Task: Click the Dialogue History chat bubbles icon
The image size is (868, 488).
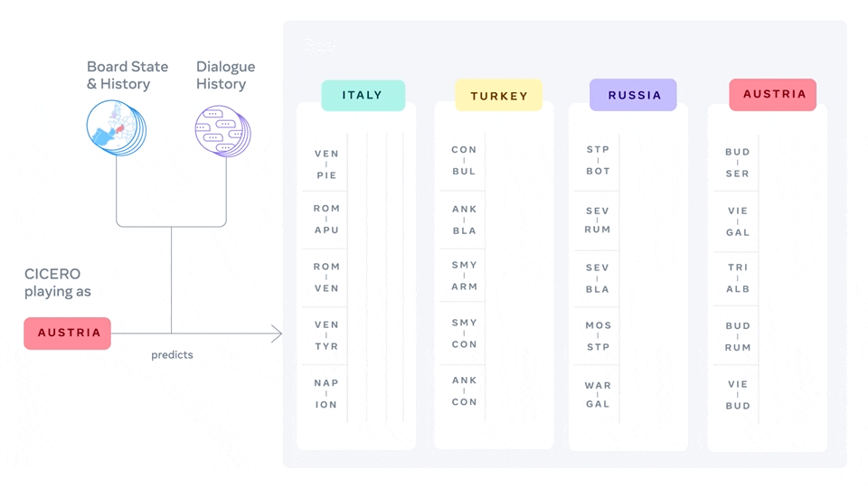Action: pyautogui.click(x=221, y=131)
